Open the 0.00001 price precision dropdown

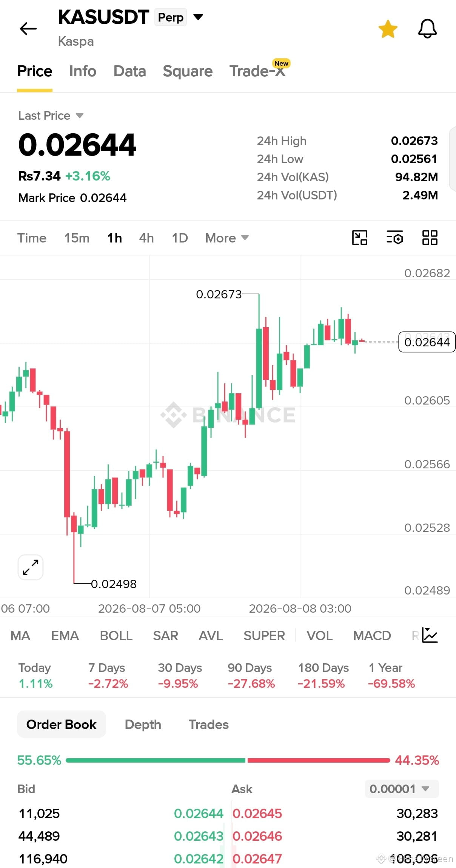pos(402,789)
